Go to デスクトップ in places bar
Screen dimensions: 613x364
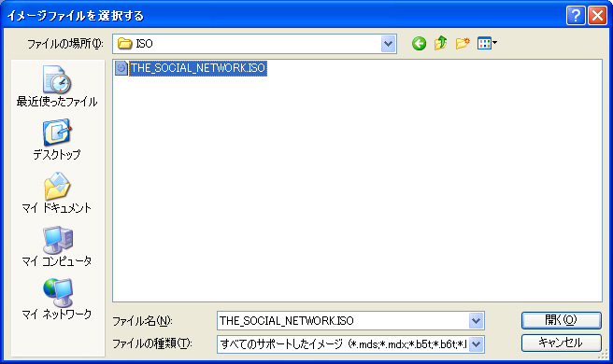pos(57,140)
